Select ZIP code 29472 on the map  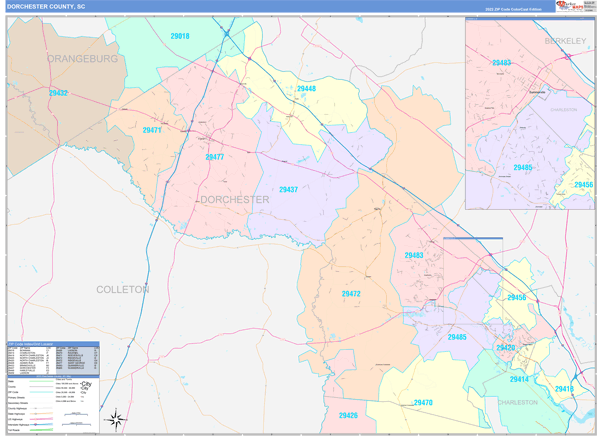click(351, 294)
